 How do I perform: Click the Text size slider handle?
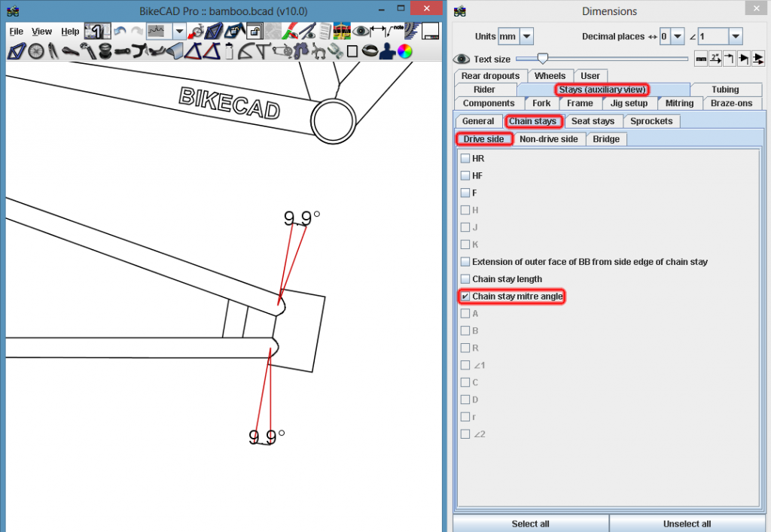(542, 59)
